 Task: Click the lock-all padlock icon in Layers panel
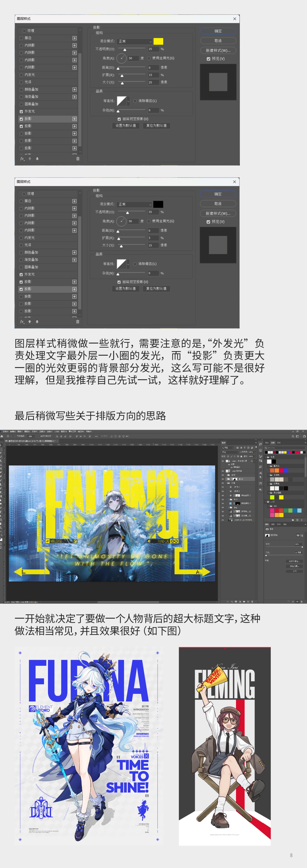pos(242,456)
